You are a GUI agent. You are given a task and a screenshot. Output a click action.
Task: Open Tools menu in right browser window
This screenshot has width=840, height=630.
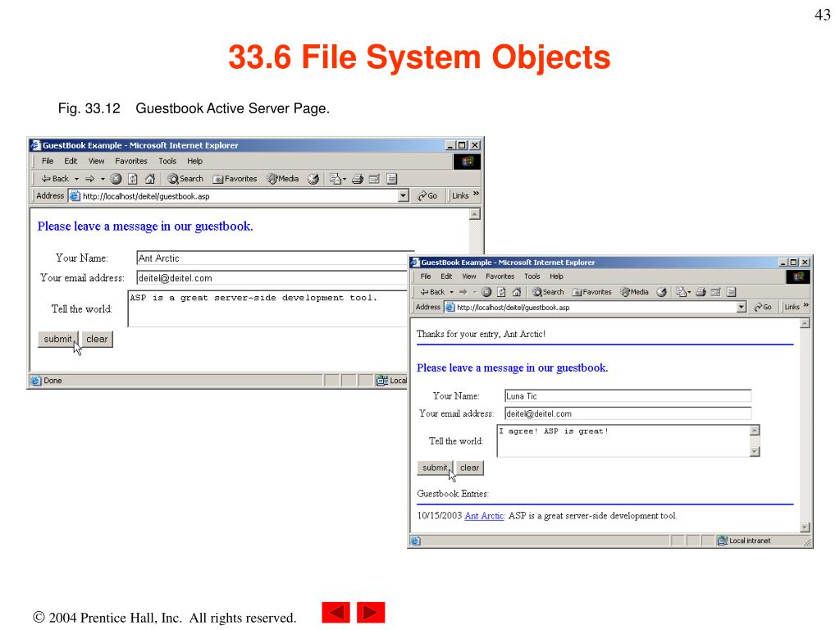(532, 276)
